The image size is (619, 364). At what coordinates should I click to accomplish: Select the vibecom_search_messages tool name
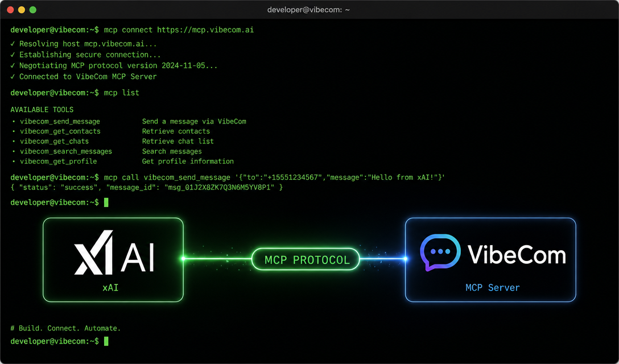coord(66,152)
